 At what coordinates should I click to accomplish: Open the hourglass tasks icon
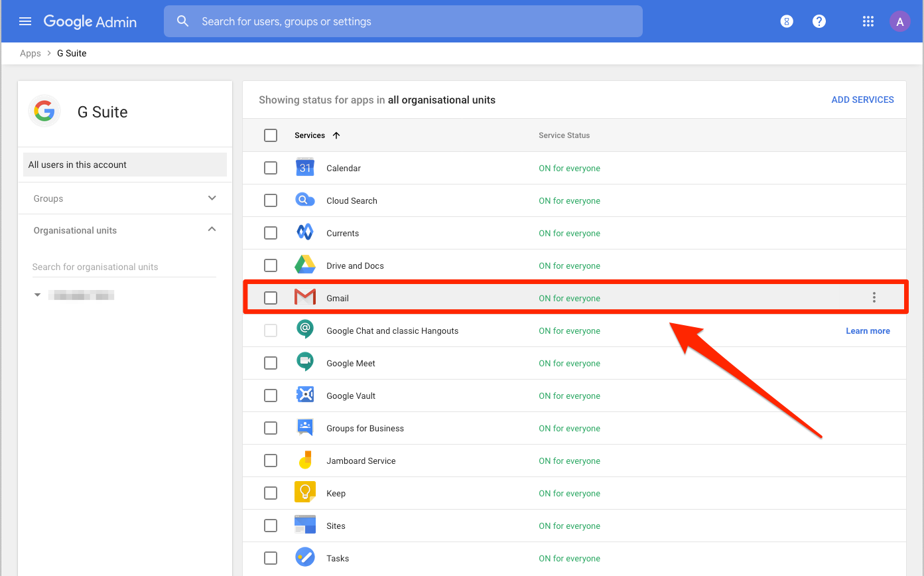pyautogui.click(x=787, y=21)
